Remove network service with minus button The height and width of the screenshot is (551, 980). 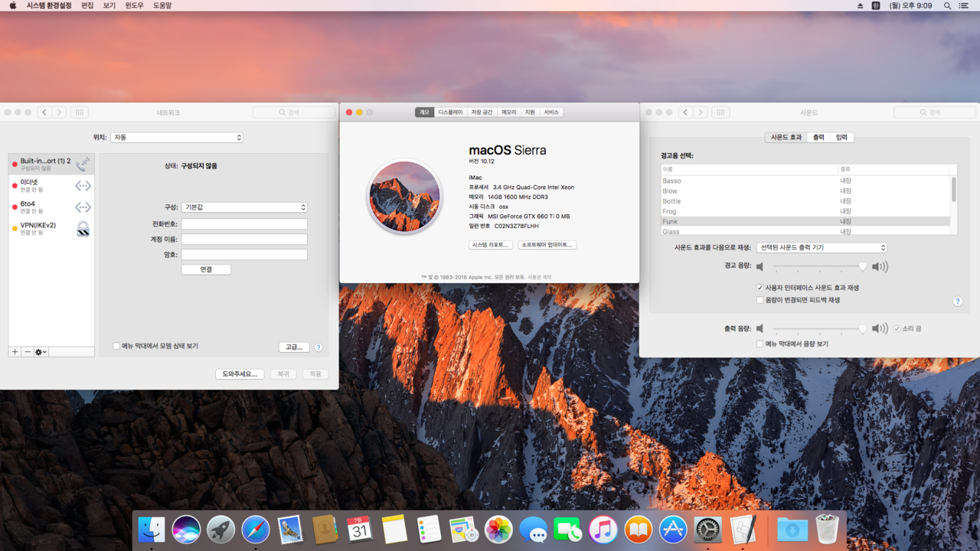pos(28,352)
